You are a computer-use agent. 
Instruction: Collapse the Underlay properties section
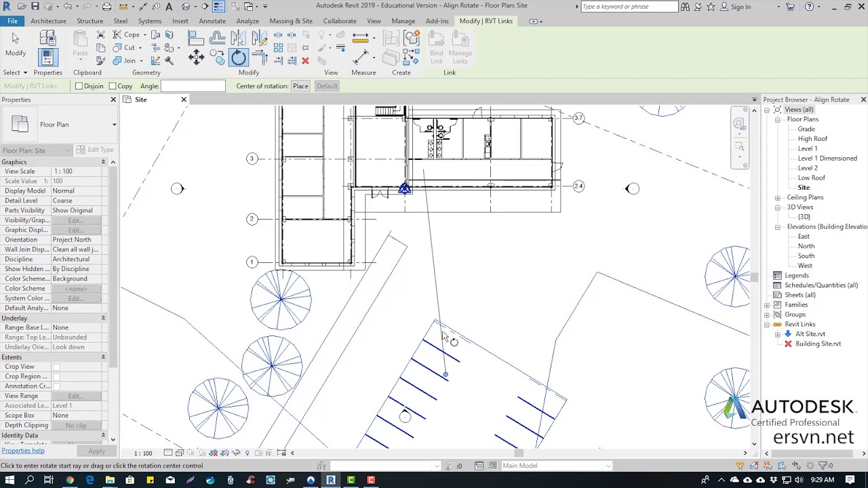pyautogui.click(x=103, y=318)
